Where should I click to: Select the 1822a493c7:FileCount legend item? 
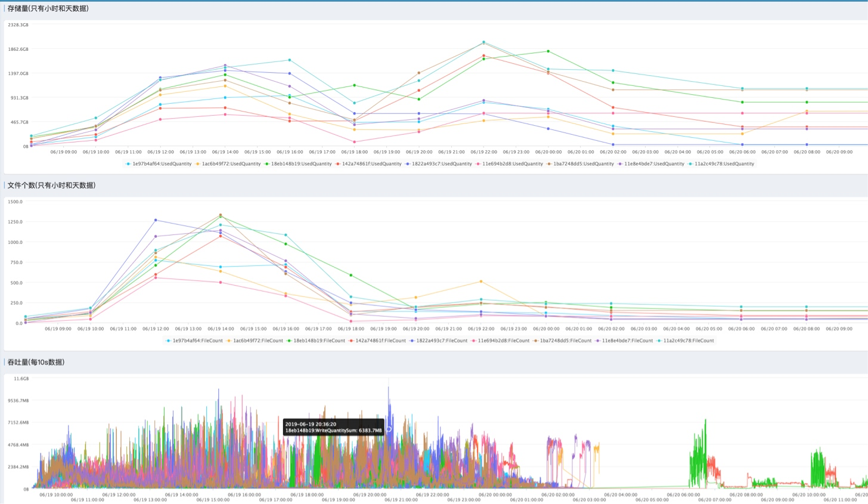439,341
